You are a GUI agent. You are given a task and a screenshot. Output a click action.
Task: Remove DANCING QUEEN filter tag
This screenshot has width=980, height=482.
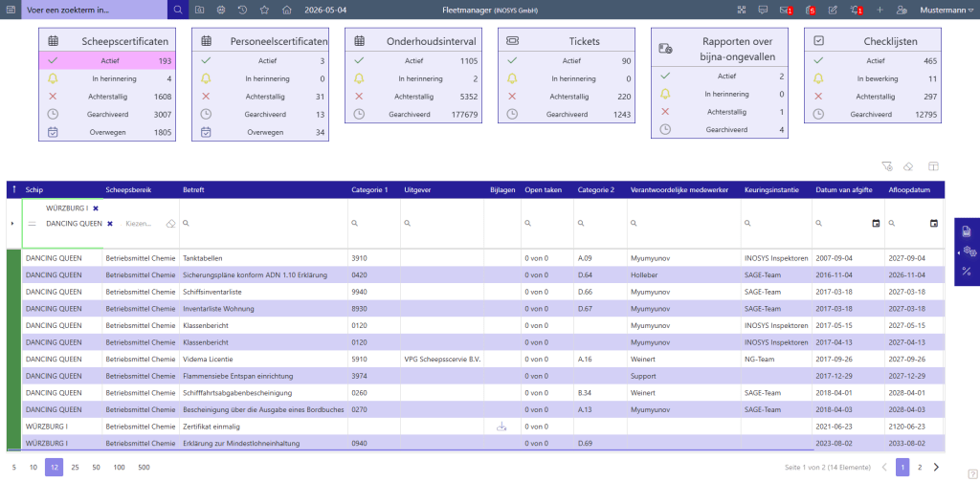tap(110, 224)
